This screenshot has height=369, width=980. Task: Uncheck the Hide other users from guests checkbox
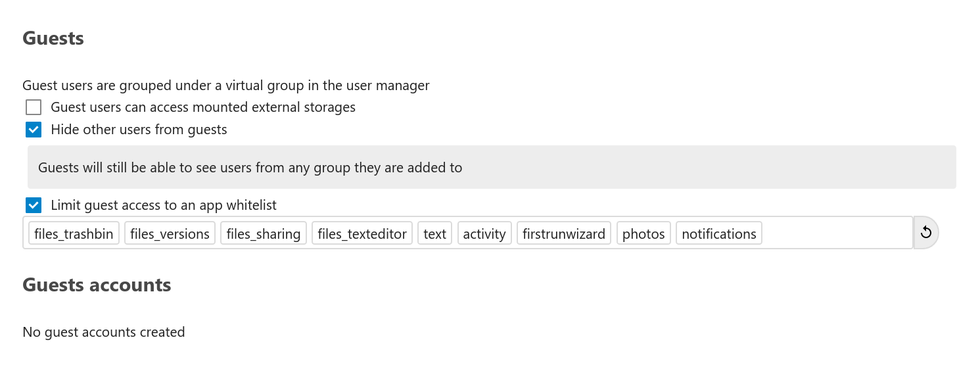pos(34,130)
